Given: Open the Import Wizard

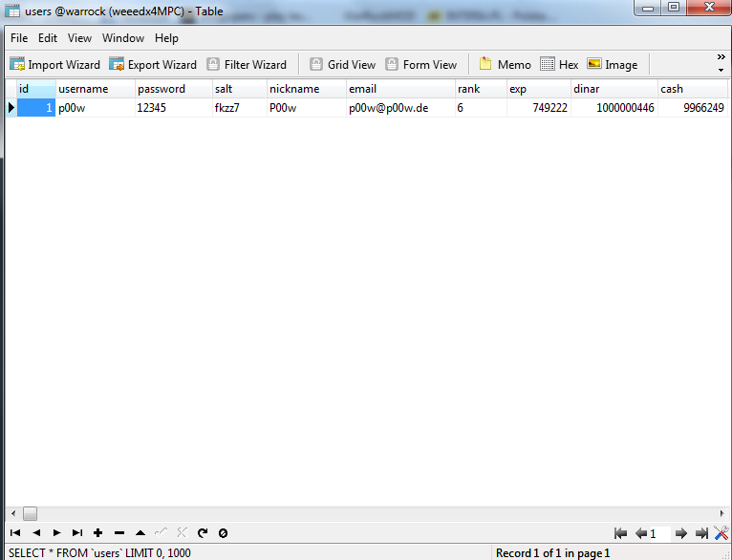Looking at the screenshot, I should [x=55, y=64].
